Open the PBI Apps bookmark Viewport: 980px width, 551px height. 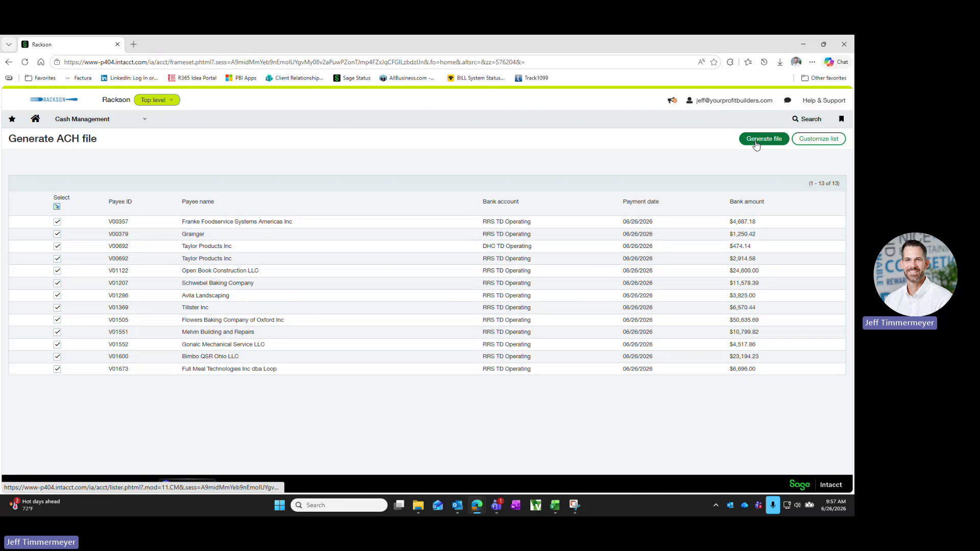coord(241,78)
